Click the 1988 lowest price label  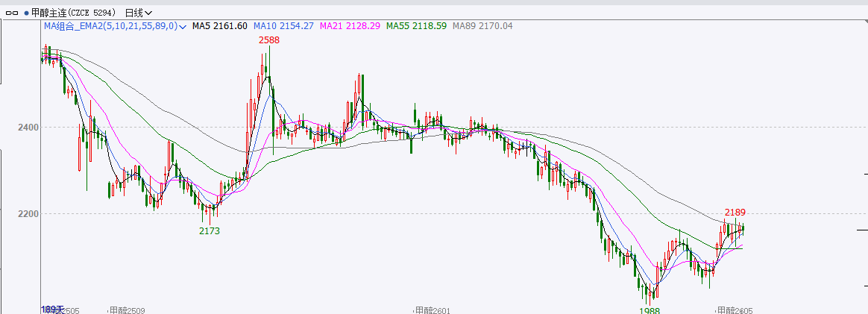tap(649, 310)
